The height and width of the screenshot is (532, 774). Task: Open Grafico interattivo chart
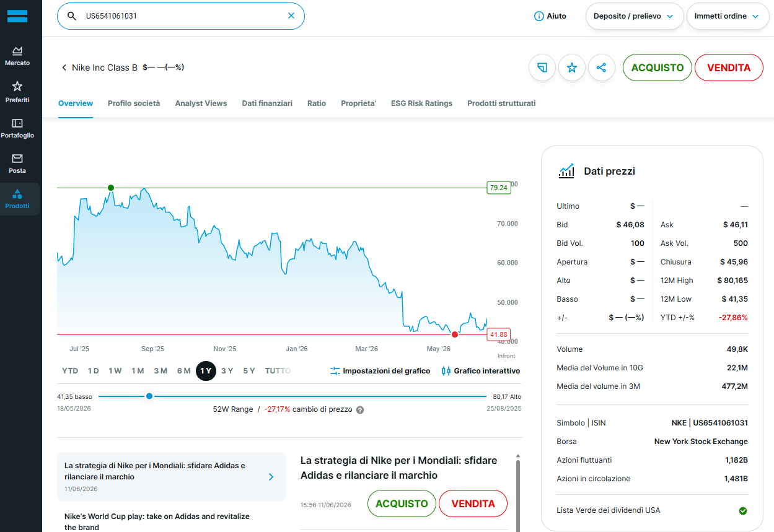click(x=481, y=371)
